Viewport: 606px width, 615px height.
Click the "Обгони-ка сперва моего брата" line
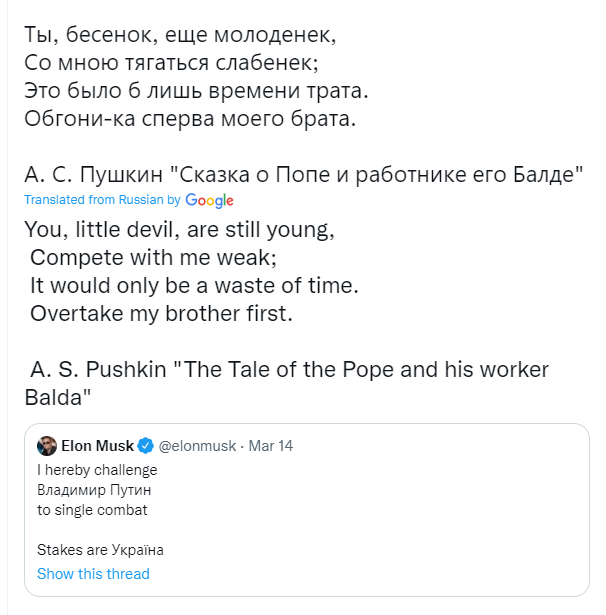tap(189, 120)
